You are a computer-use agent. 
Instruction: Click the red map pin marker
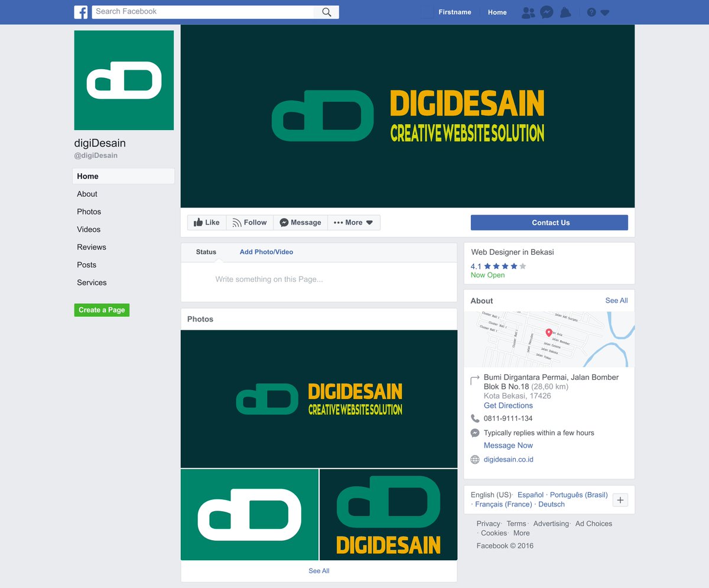[x=548, y=333]
